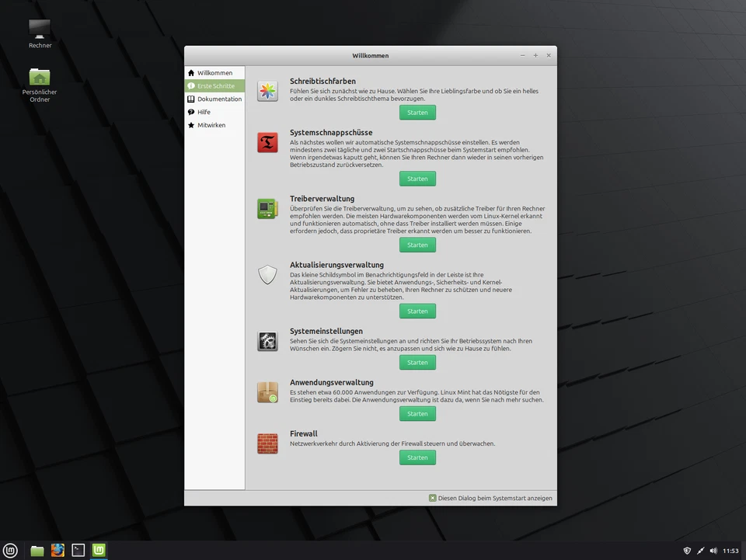Click Starten under Schreibtischfarben
Image resolution: width=746 pixels, height=560 pixels.
point(417,112)
